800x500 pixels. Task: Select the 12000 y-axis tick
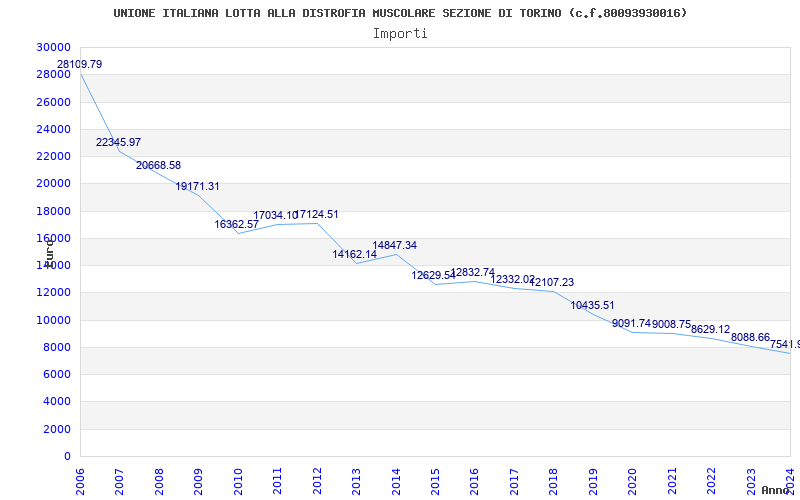click(53, 293)
